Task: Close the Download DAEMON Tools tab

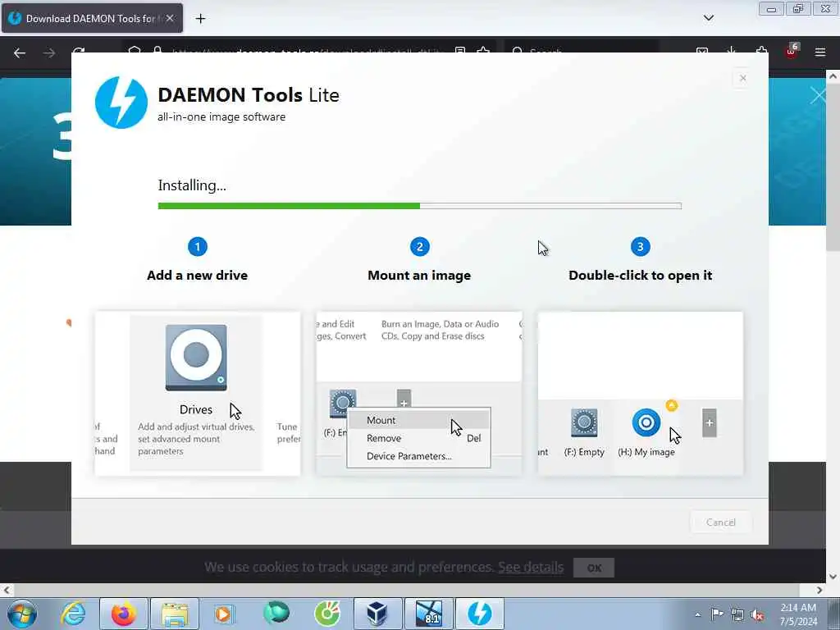Action: (170, 18)
